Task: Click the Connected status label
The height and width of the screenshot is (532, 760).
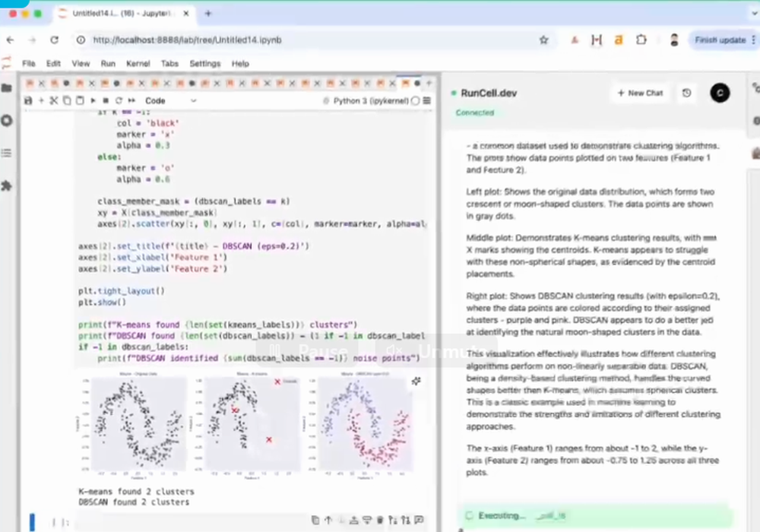Action: tap(474, 112)
